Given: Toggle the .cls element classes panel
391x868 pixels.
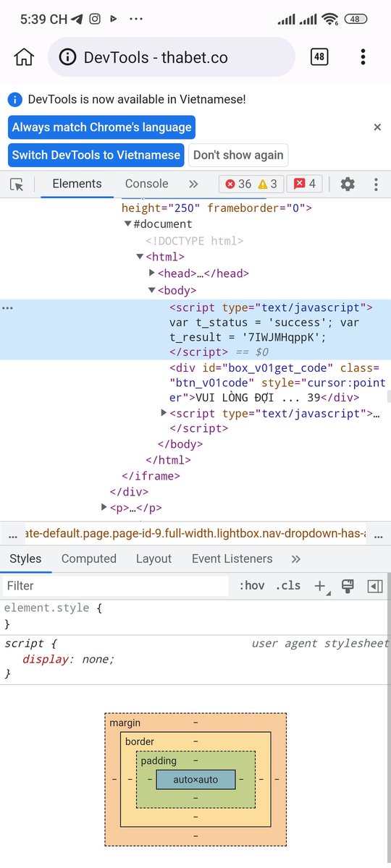Looking at the screenshot, I should pos(288,586).
